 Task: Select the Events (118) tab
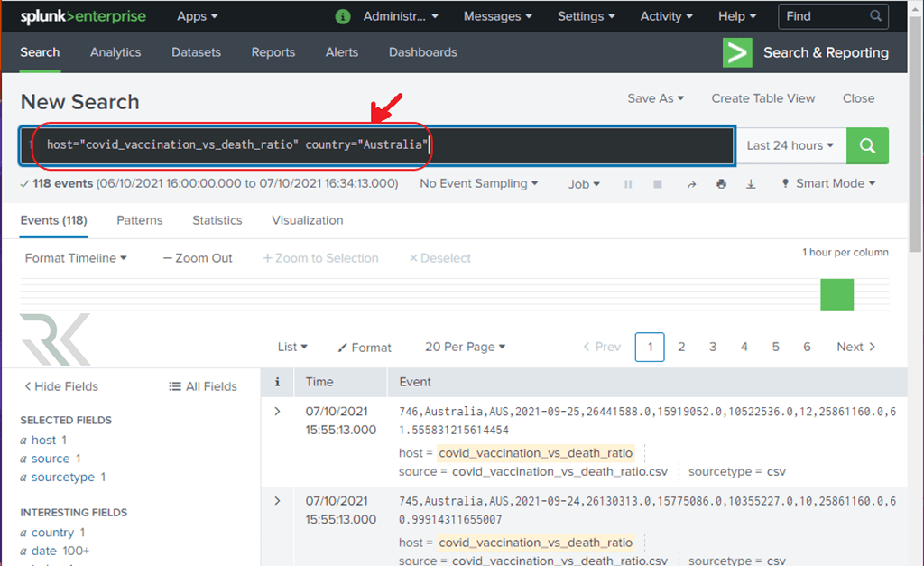coord(53,220)
